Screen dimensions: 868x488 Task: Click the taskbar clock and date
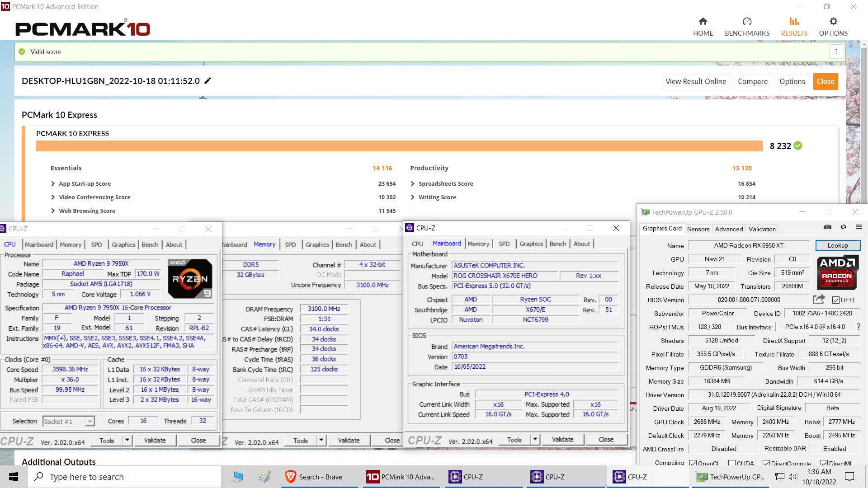click(x=819, y=477)
